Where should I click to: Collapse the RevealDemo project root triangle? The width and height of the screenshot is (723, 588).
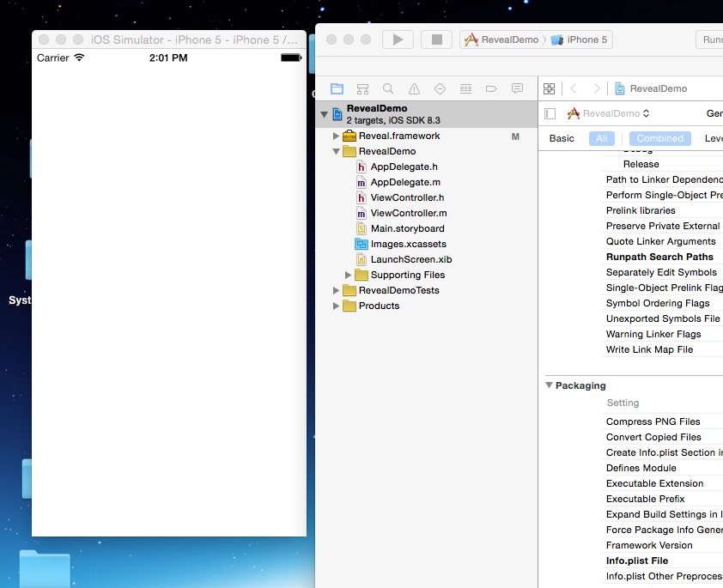click(325, 114)
